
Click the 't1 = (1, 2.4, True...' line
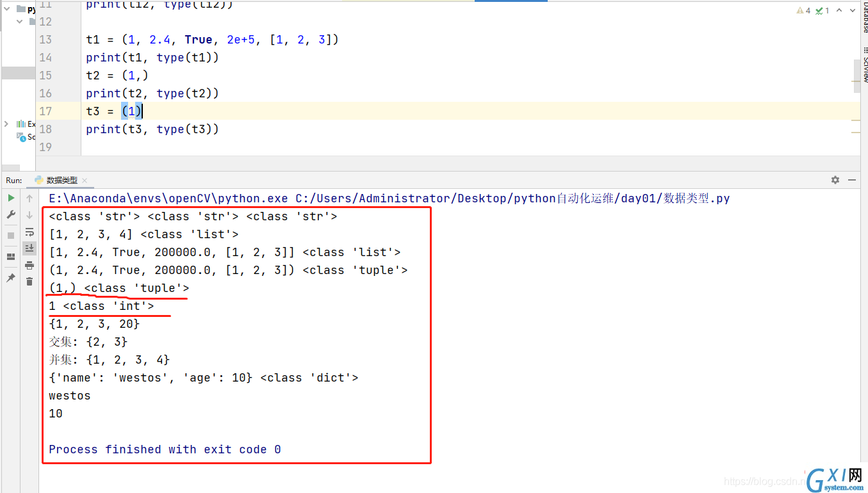click(x=212, y=40)
